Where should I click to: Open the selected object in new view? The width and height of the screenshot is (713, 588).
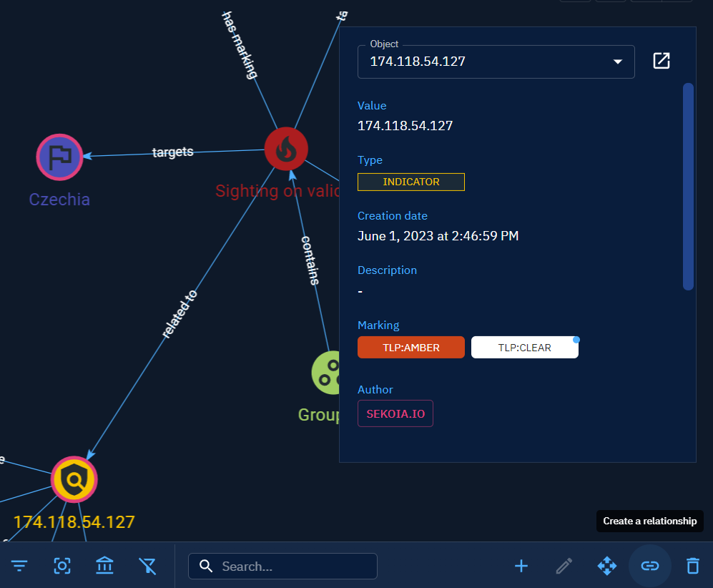(x=662, y=61)
